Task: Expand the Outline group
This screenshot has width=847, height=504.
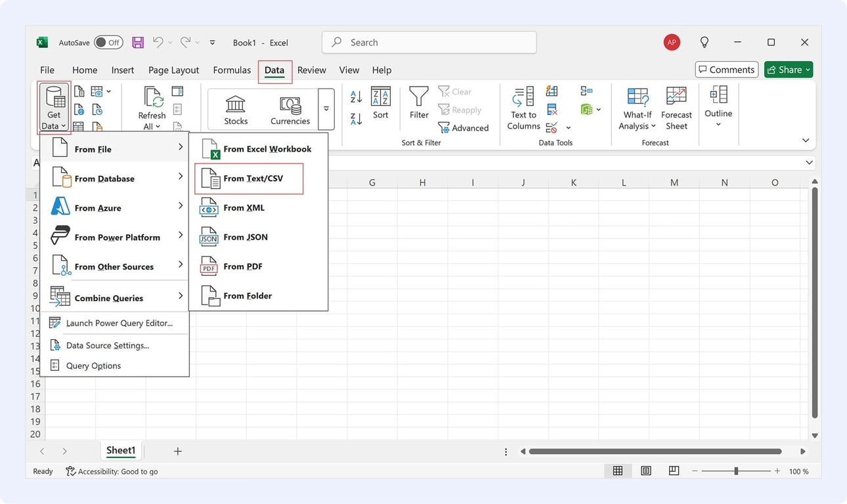Action: point(718,107)
